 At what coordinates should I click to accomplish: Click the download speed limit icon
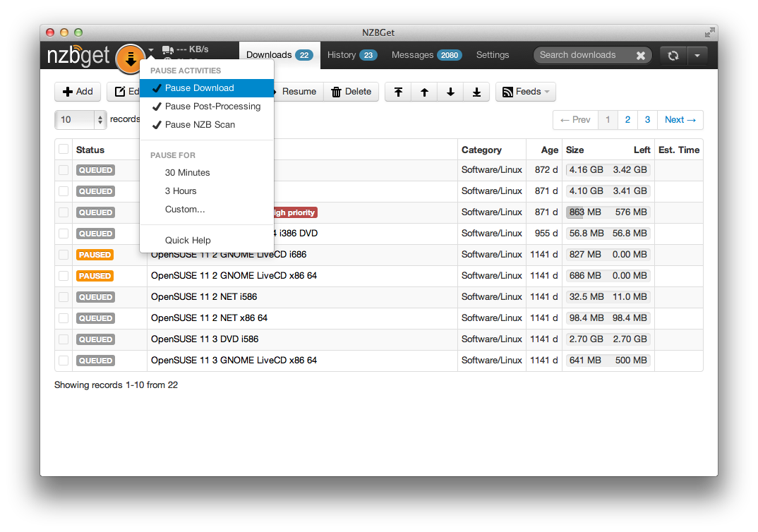168,49
